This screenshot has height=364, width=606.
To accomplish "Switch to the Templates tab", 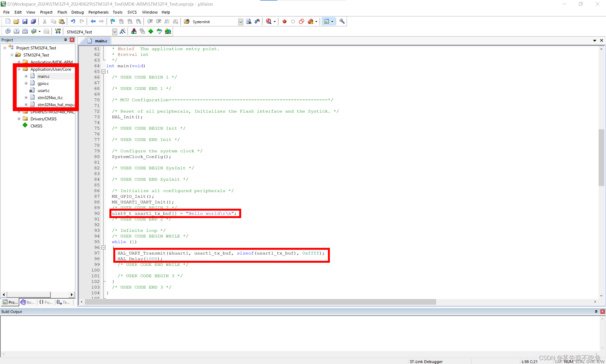I will (x=63, y=302).
